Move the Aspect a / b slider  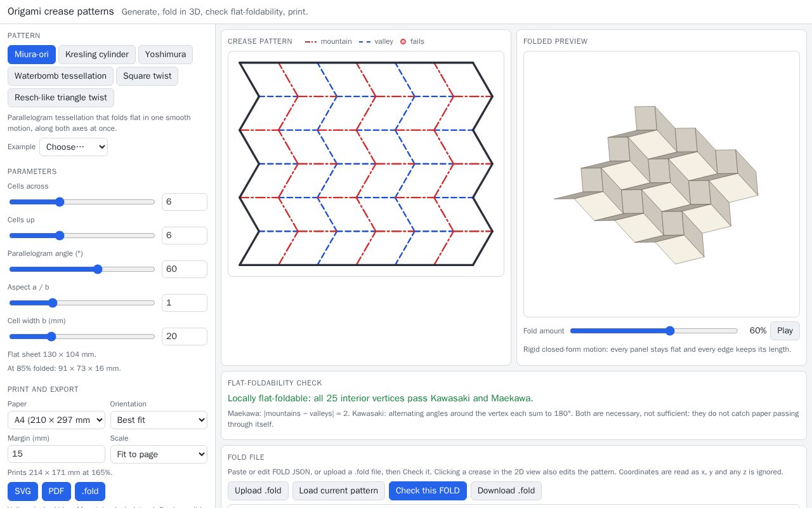82,303
